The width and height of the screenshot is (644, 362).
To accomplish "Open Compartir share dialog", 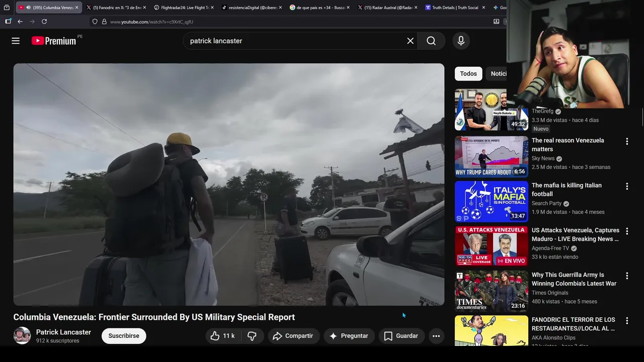I will (x=293, y=336).
